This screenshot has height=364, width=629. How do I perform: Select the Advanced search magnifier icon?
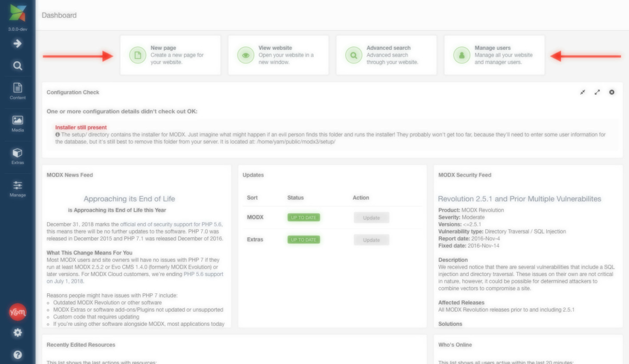[352, 54]
